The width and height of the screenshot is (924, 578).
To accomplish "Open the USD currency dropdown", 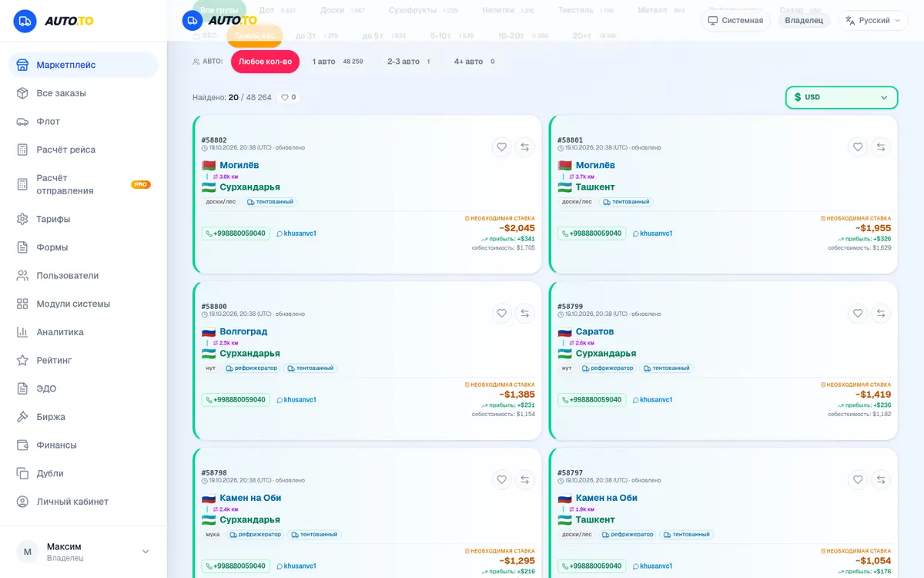I will pyautogui.click(x=842, y=98).
